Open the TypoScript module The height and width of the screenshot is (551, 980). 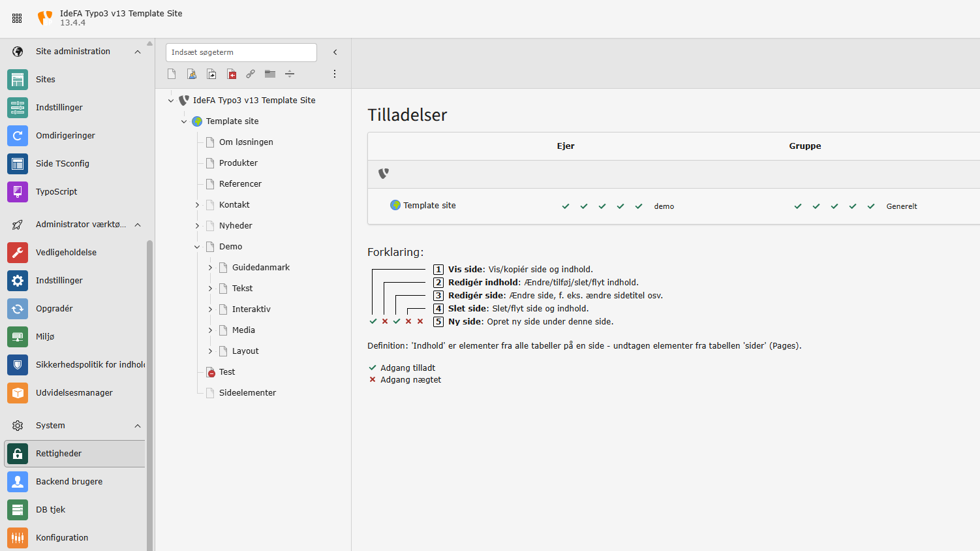tap(56, 192)
